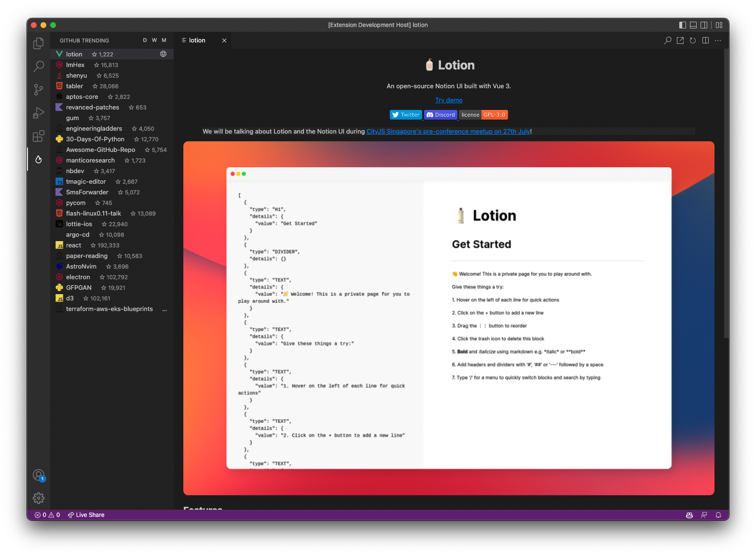Select tabler repository
The width and height of the screenshot is (756, 556).
[112, 86]
